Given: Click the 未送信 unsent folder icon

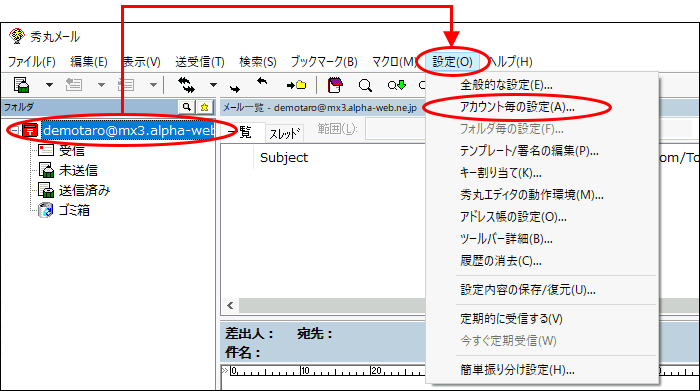Looking at the screenshot, I should 46,170.
